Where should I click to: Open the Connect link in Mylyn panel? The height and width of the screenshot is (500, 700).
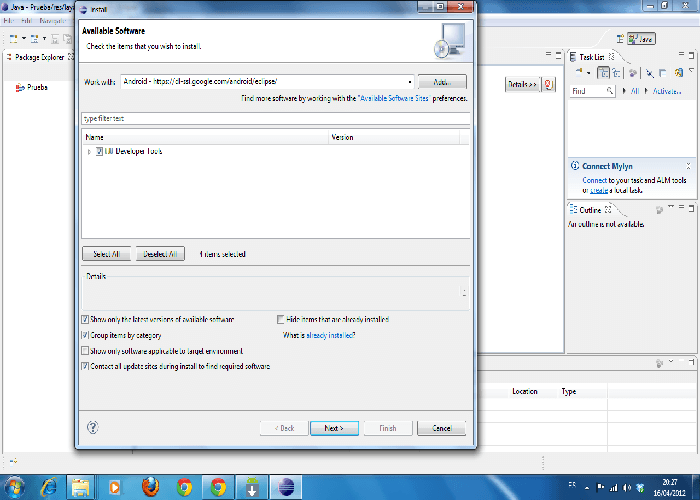(x=594, y=180)
